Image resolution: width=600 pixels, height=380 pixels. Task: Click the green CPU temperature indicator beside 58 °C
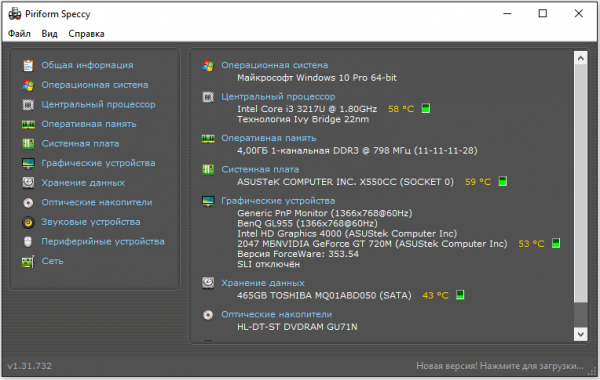[426, 109]
